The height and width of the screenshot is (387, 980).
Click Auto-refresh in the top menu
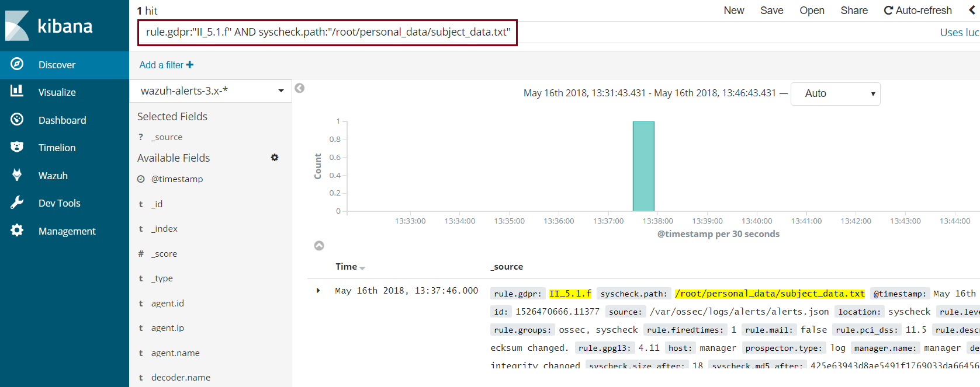pyautogui.click(x=918, y=11)
